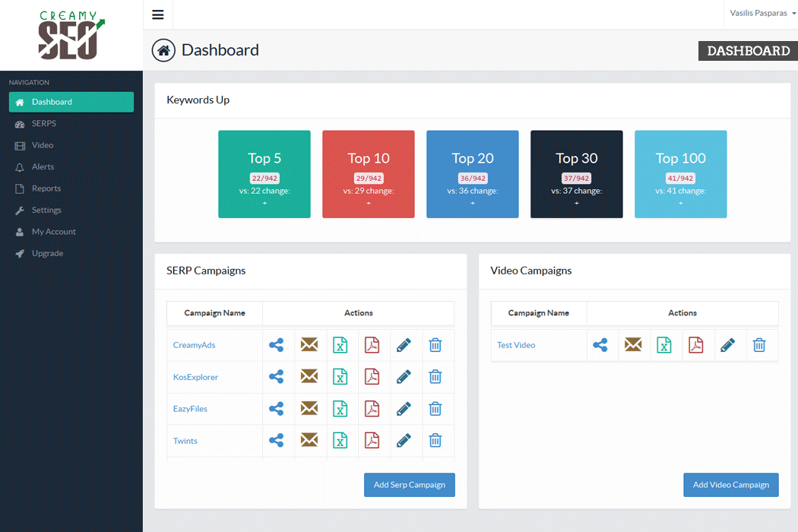
Task: Open Upgrade in the navigation sidebar
Action: (71, 254)
